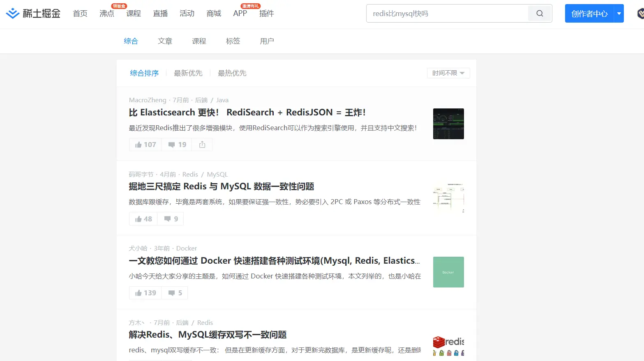644x361 pixels.
Task: Sort results by 综合排序
Action: pyautogui.click(x=144, y=73)
